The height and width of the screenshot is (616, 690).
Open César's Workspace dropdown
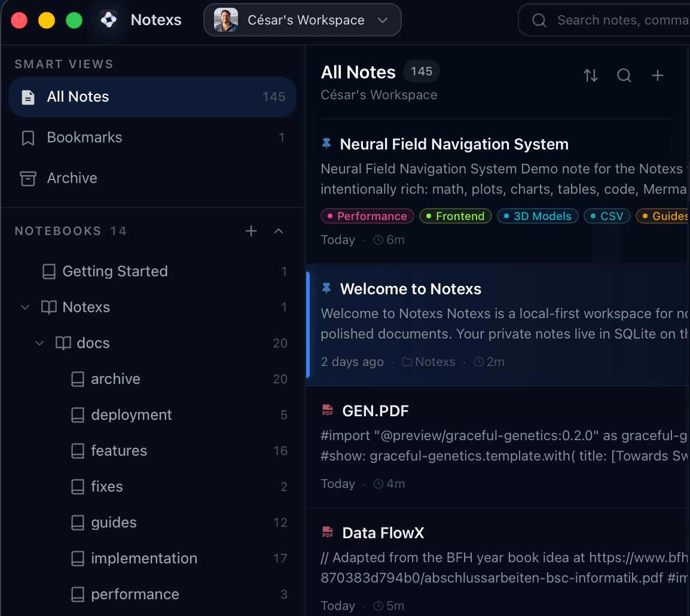tap(303, 20)
